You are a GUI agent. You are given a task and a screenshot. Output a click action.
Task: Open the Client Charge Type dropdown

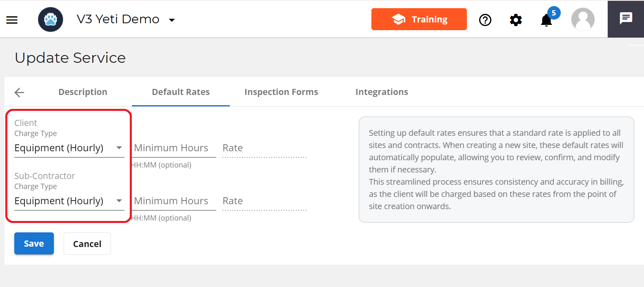(69, 148)
